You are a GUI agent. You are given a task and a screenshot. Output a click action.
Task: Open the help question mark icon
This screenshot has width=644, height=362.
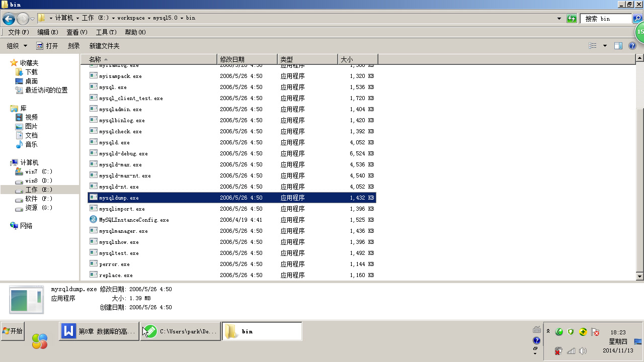click(x=632, y=46)
